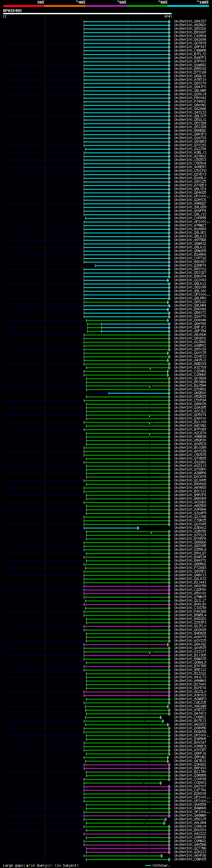Select hit label UniRef100_Q3EAX2
Screen dimensions: 212x868
click(190, 528)
